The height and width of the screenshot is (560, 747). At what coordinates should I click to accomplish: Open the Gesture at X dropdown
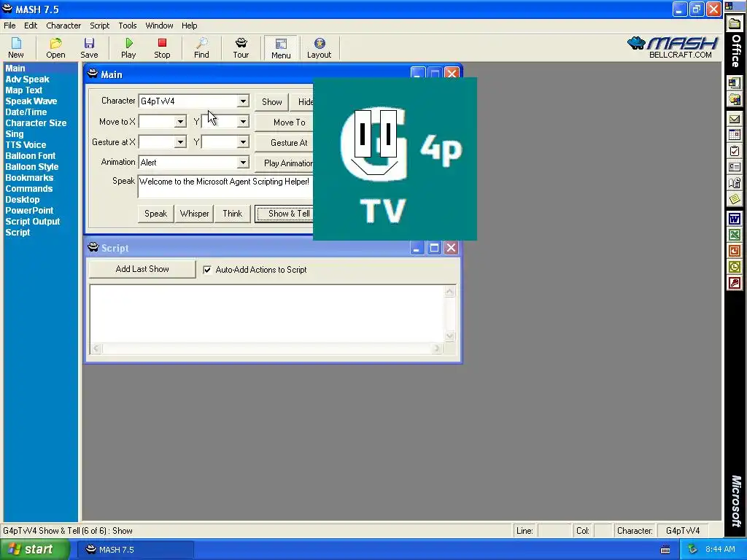(180, 142)
